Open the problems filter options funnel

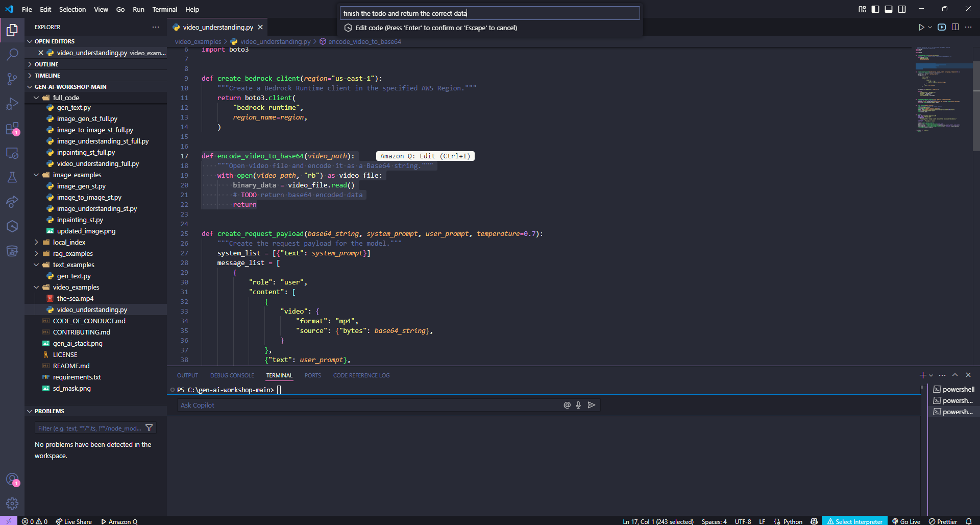(149, 428)
